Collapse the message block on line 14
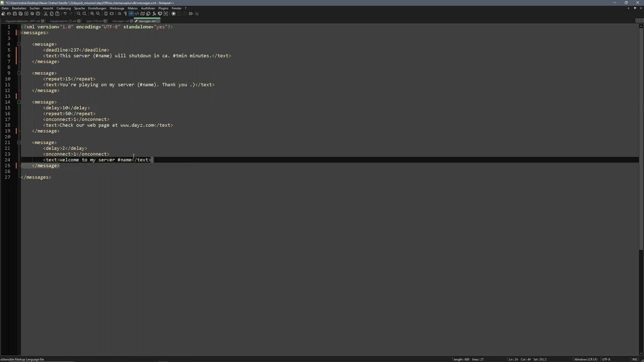This screenshot has width=644, height=362. [19, 102]
